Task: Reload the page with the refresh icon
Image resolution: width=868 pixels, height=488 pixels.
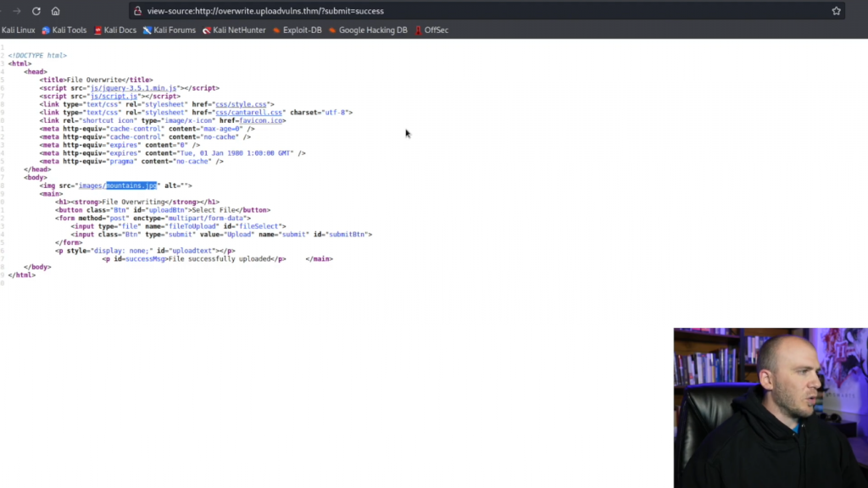Action: click(x=36, y=11)
